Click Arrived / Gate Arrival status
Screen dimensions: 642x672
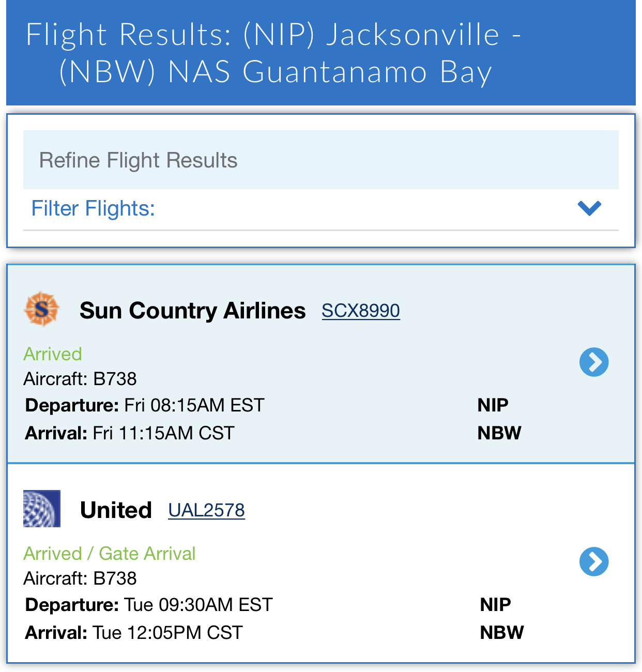click(x=110, y=554)
